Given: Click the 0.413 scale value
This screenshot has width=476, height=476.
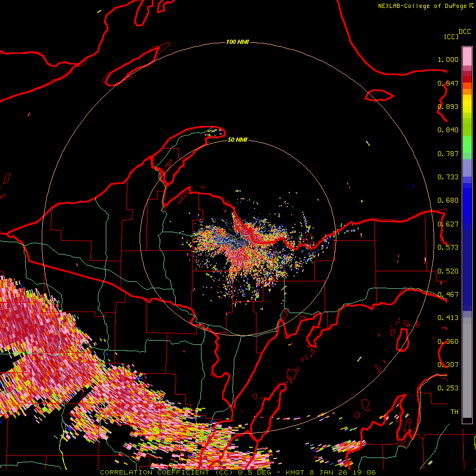Looking at the screenshot, I should (x=448, y=318).
